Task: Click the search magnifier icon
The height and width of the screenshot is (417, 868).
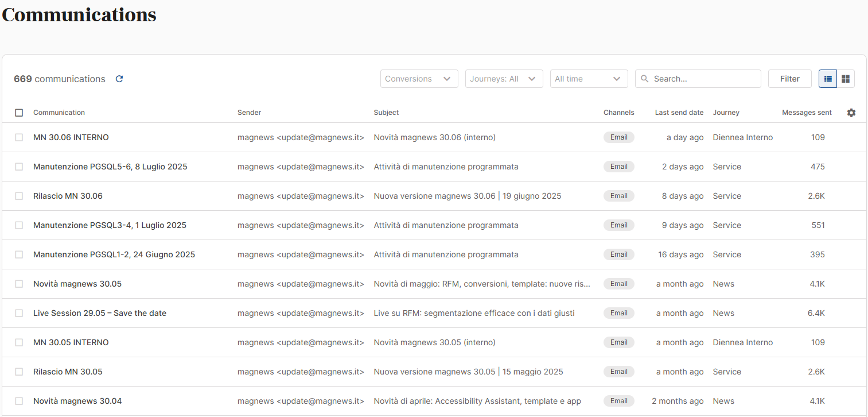Action: pos(645,79)
